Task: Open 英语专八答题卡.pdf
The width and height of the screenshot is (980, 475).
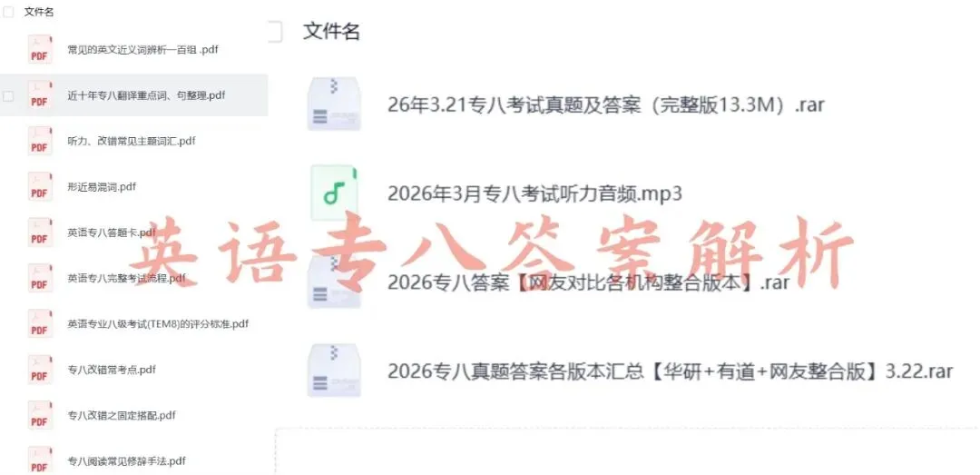Action: (x=112, y=233)
